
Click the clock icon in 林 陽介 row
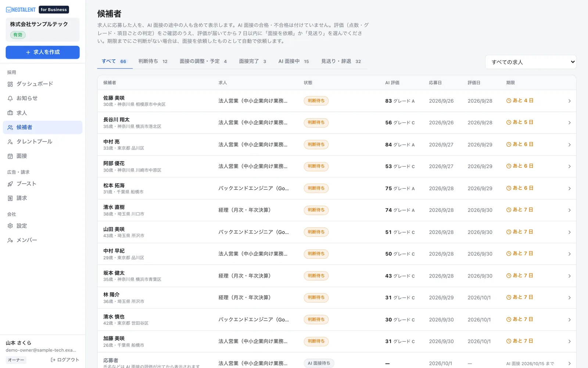[509, 297]
